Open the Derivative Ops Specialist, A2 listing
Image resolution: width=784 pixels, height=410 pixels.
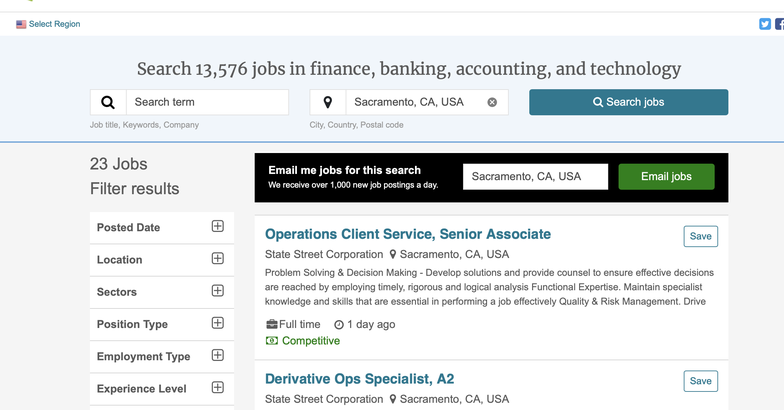tap(360, 379)
